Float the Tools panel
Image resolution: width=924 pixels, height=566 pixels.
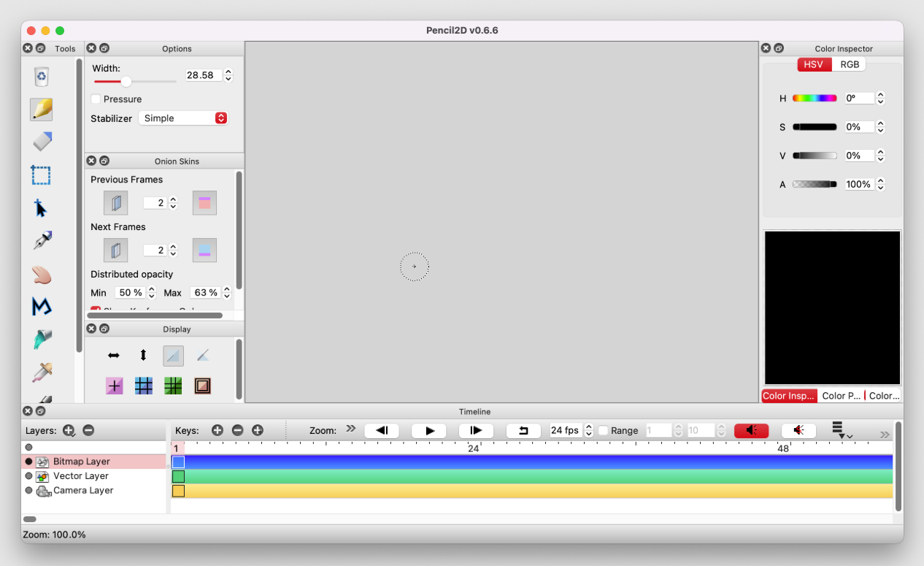tap(40, 48)
